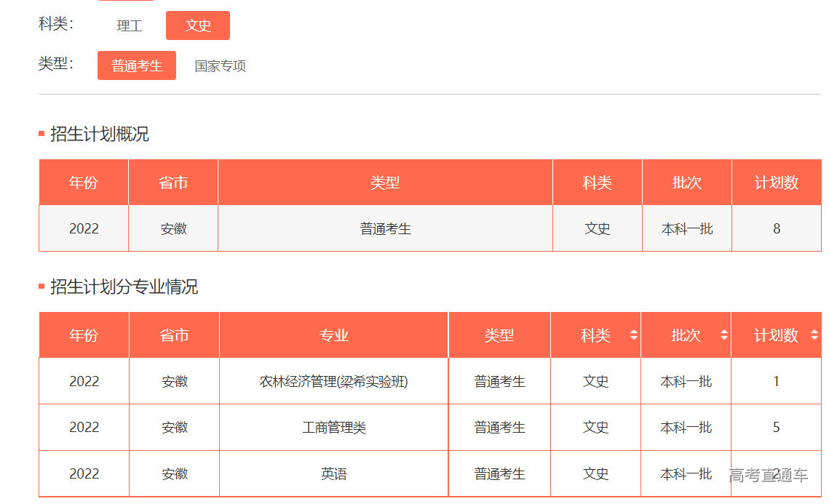Click the 安徽 province cell in overview table
The height and width of the screenshot is (504, 829).
click(x=172, y=228)
